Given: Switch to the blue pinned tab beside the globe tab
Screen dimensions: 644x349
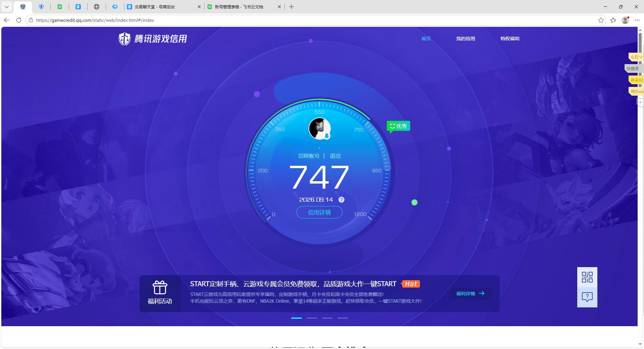Looking at the screenshot, I should click(78, 7).
